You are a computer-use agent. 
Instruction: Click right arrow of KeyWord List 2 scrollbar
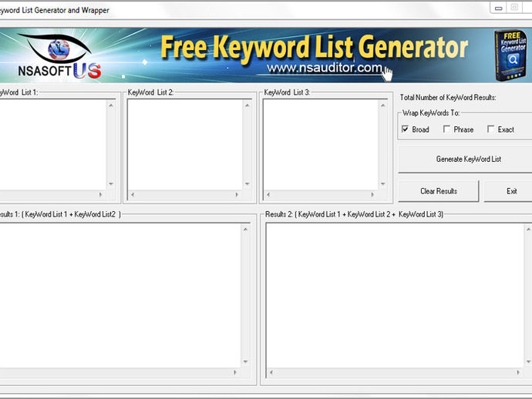point(237,195)
